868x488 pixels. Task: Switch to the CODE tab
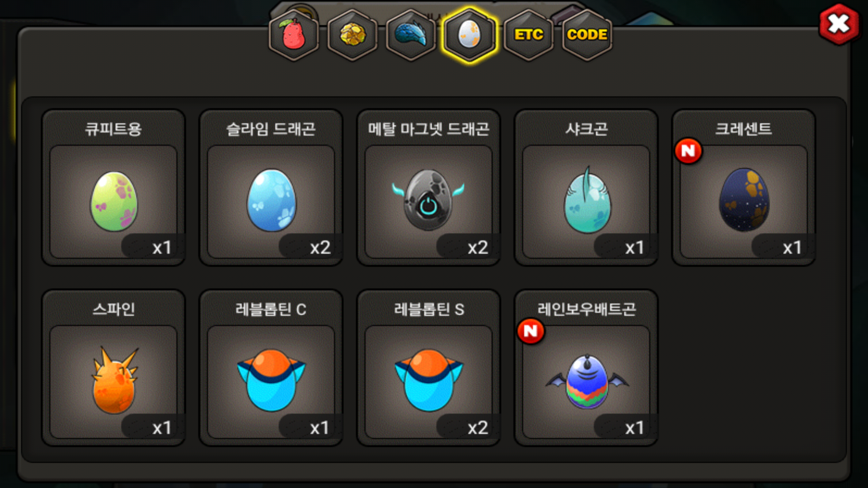(587, 35)
